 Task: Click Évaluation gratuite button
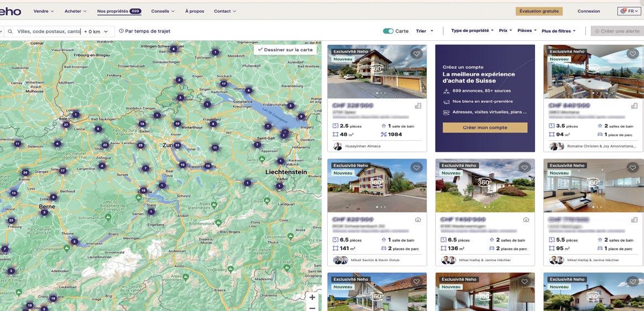tap(539, 11)
